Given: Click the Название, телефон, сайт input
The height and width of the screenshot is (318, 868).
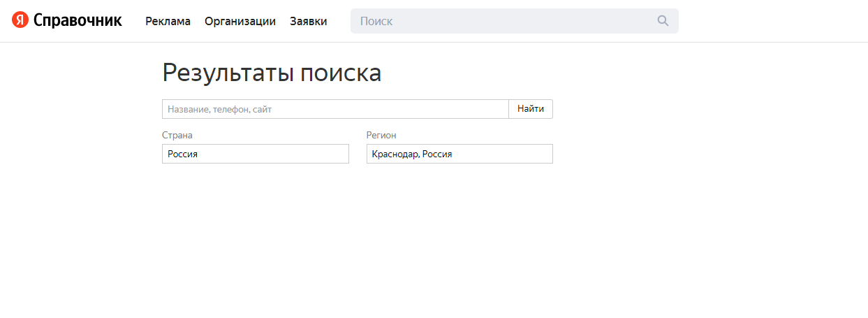Looking at the screenshot, I should click(335, 109).
